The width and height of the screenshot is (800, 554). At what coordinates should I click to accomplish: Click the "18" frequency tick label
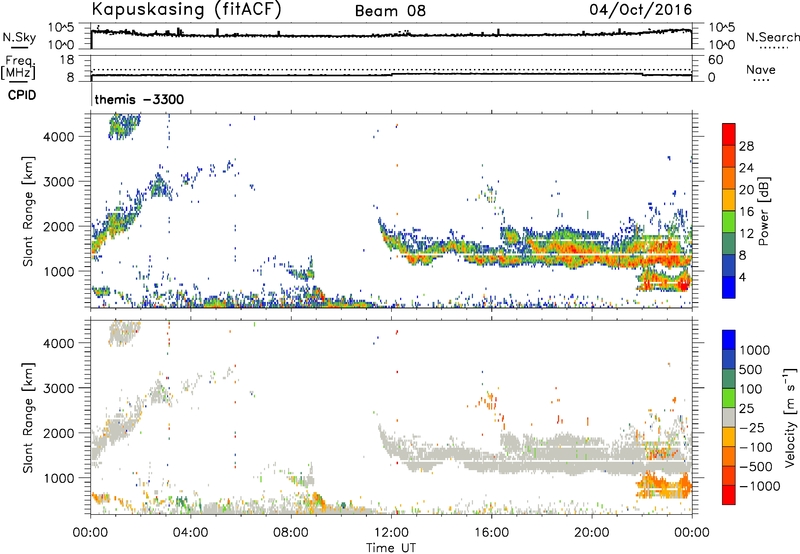67,60
